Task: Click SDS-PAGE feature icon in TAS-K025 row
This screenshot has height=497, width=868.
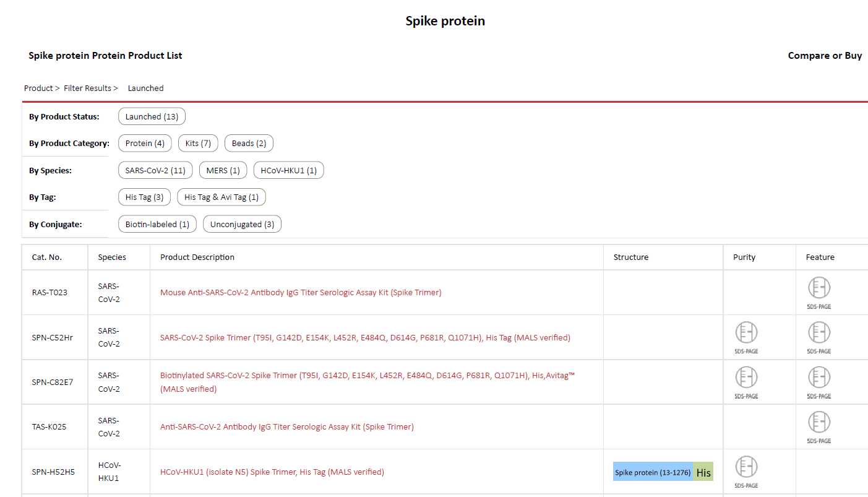Action: pos(819,428)
